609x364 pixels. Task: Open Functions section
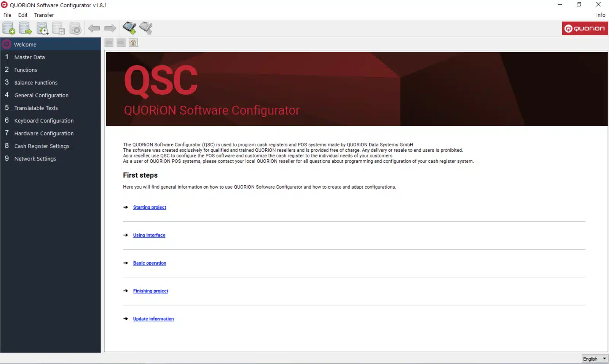pyautogui.click(x=51, y=70)
